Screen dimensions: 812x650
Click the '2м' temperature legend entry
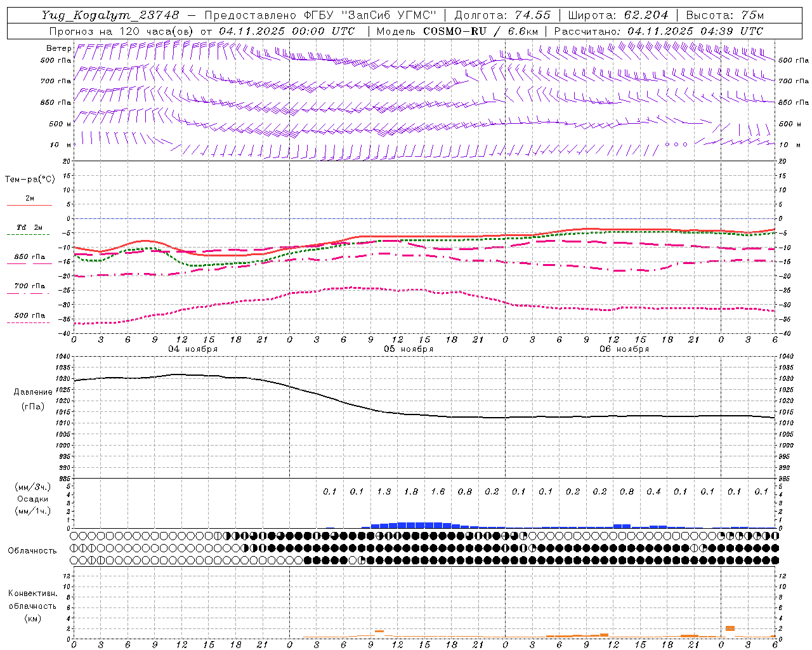[30, 199]
